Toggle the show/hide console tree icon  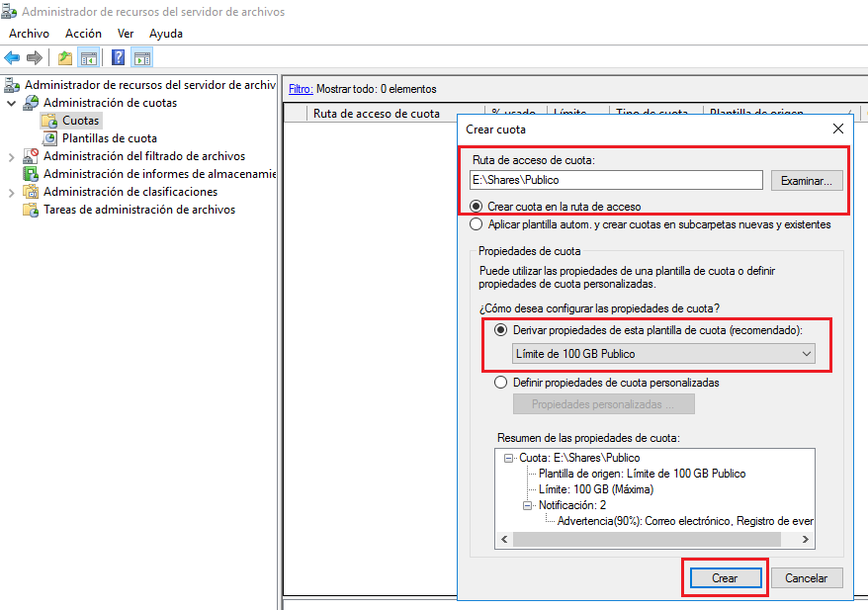coord(89,57)
